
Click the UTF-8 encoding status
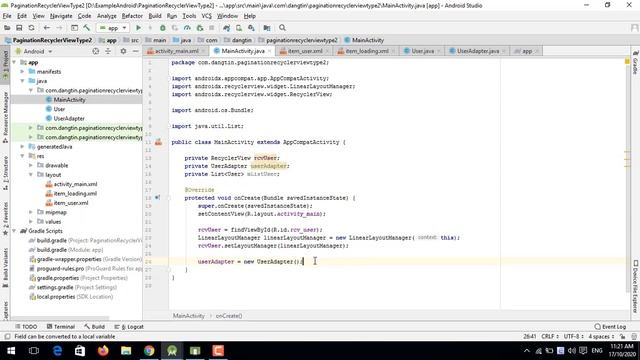(573, 336)
